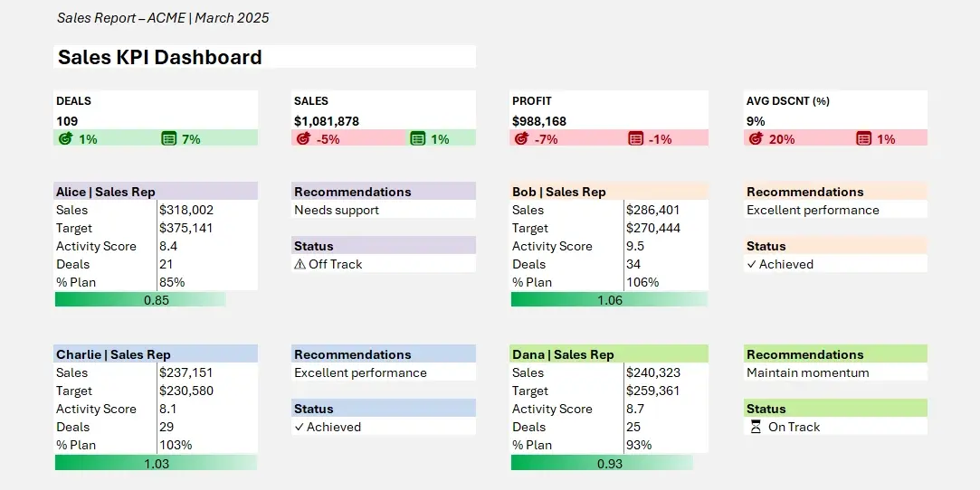Click the green list icon under DEALS
Screen dimensions: 980x490
[168, 138]
